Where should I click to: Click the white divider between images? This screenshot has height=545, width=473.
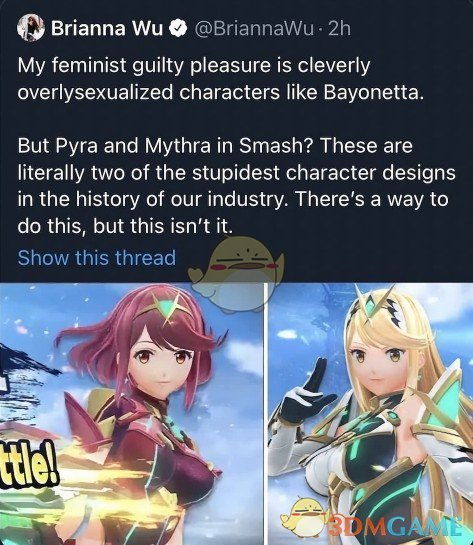(x=266, y=414)
